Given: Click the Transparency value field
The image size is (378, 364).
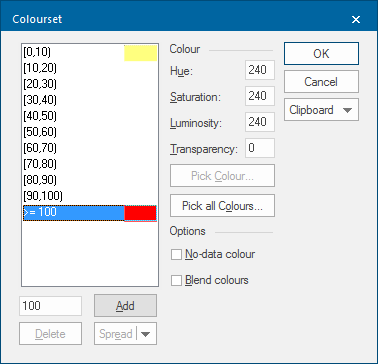Looking at the screenshot, I should click(260, 148).
